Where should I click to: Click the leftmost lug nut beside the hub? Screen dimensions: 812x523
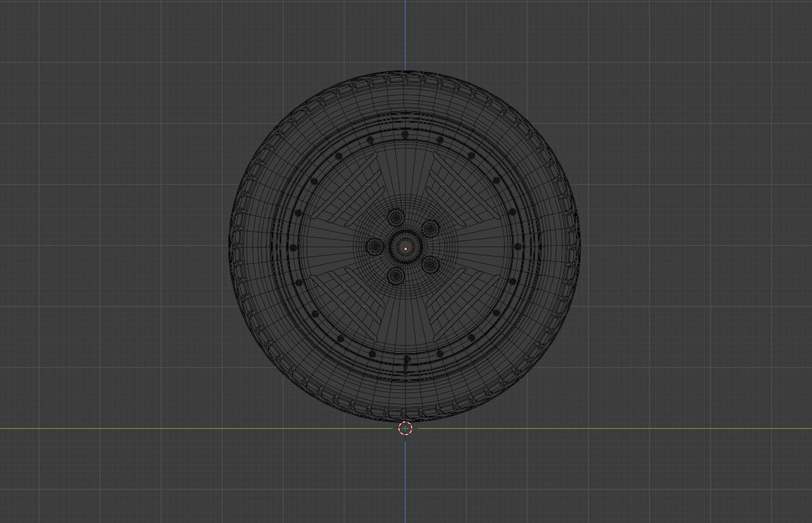(x=375, y=246)
